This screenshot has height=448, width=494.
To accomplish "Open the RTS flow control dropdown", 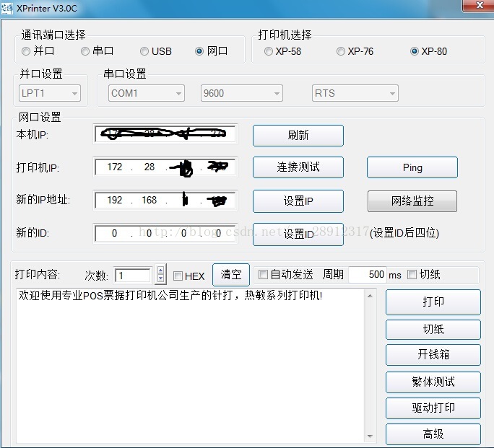I will pos(355,93).
